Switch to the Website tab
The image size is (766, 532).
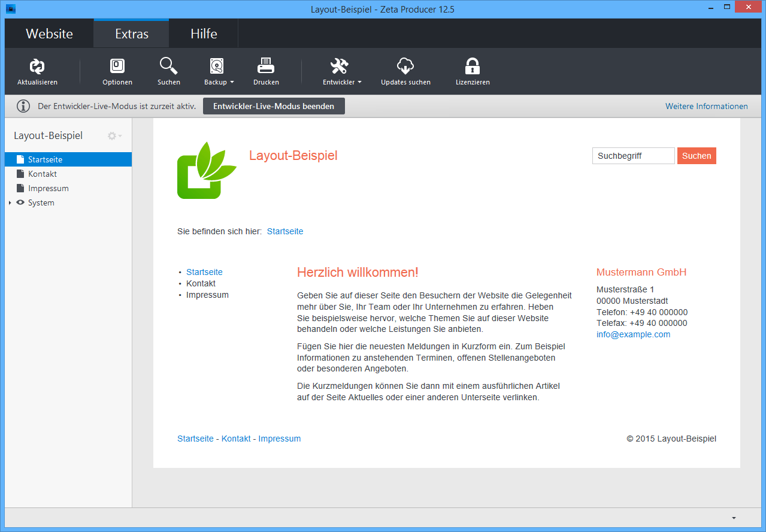[49, 34]
